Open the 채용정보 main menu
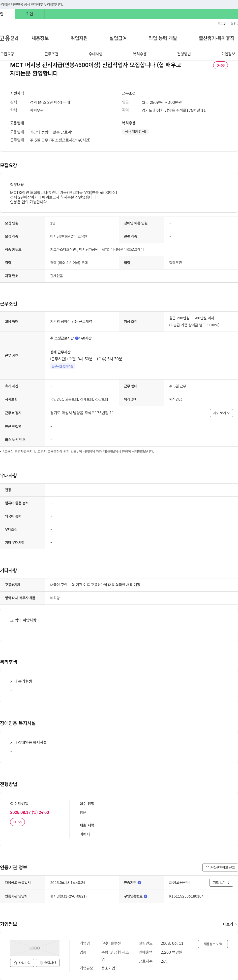 coord(40,38)
